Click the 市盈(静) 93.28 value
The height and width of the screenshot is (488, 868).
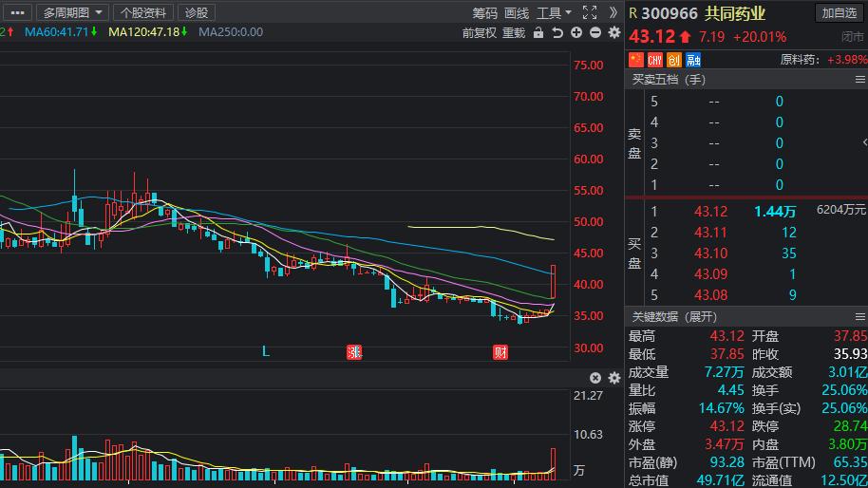726,462
